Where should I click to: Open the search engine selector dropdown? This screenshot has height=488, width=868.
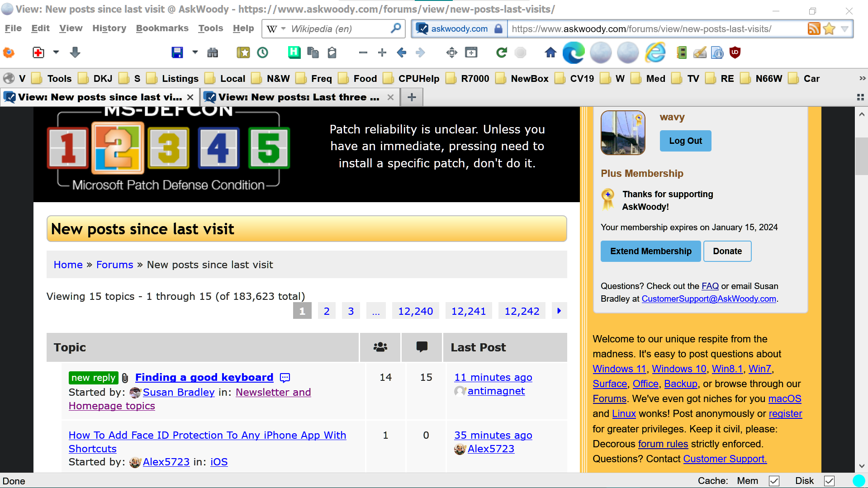tap(275, 29)
